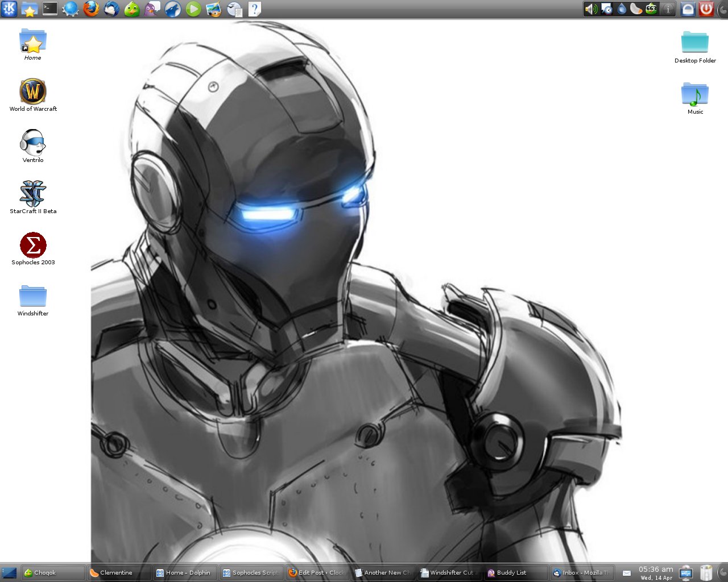Open the Clementine orange tray icon
The height and width of the screenshot is (582, 728).
636,9
